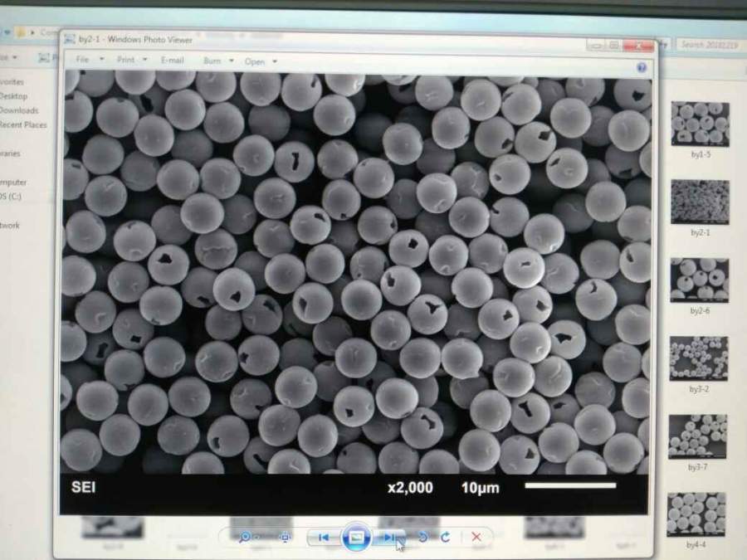Viewport: 747px width, 560px height.
Task: Go to the next photo
Action: [x=388, y=538]
